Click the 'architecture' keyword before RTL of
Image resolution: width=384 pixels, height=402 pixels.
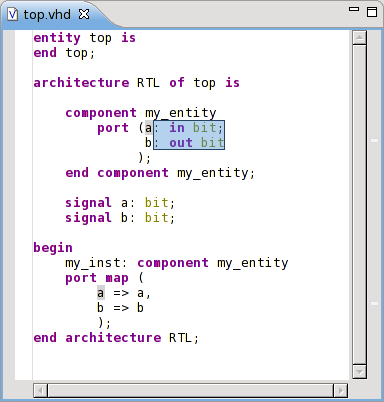(81, 82)
